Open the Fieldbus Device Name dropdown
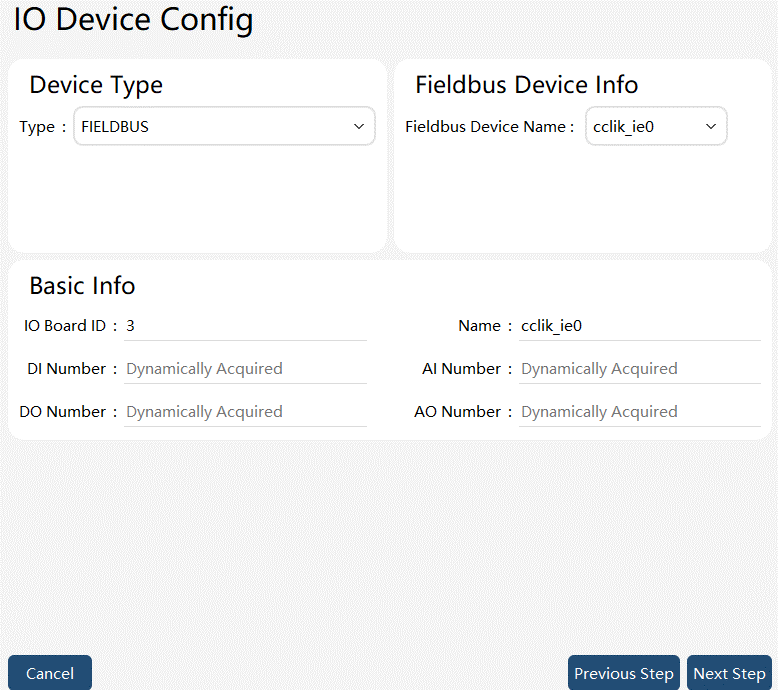The width and height of the screenshot is (778, 690). click(x=656, y=126)
